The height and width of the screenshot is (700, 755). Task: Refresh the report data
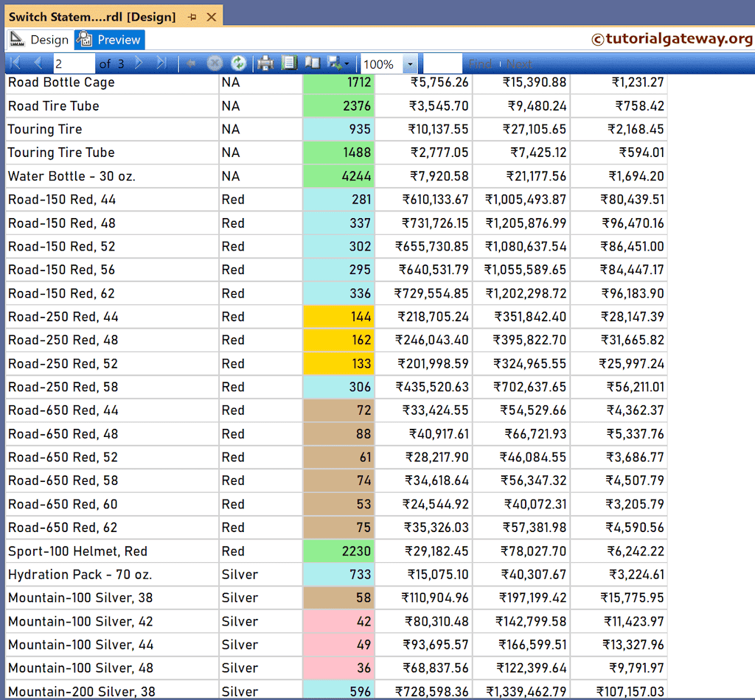coord(237,63)
